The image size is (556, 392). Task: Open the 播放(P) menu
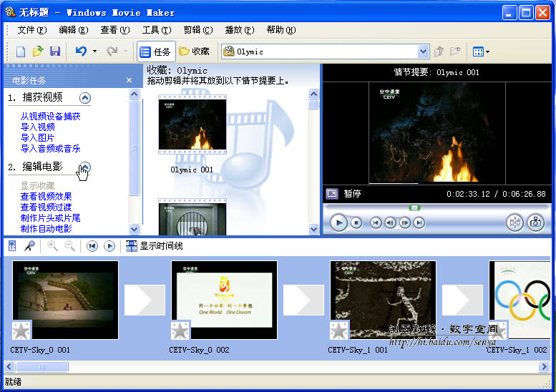point(239,30)
